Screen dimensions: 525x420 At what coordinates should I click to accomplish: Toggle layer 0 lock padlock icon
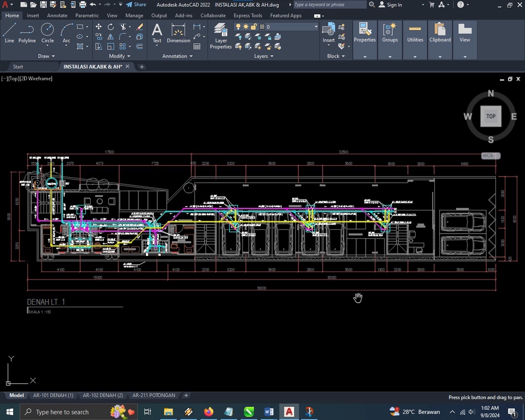(x=254, y=26)
